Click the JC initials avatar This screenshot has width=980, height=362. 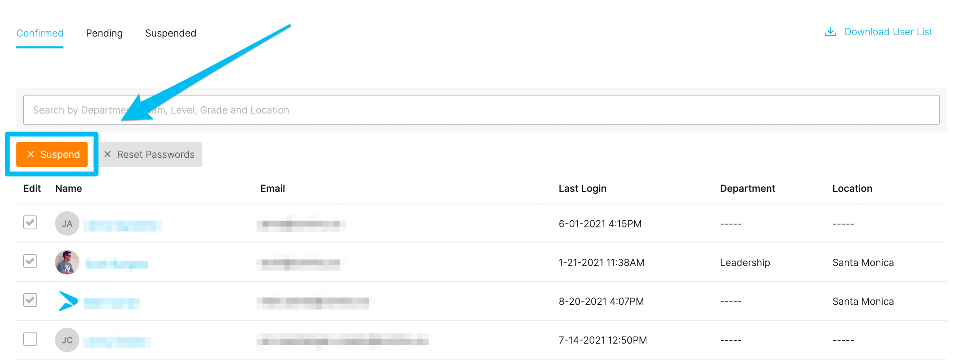click(67, 340)
